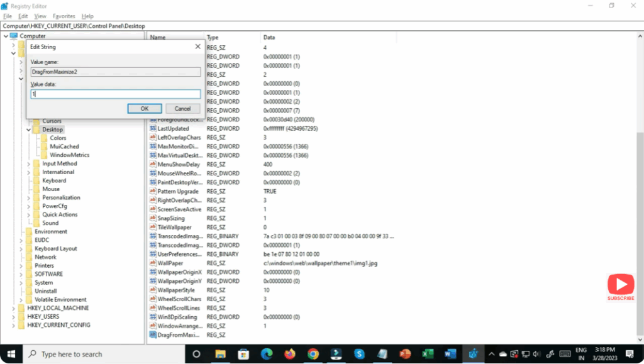Open the Edit menu
Screen dimensions: 644x364
coord(23,16)
